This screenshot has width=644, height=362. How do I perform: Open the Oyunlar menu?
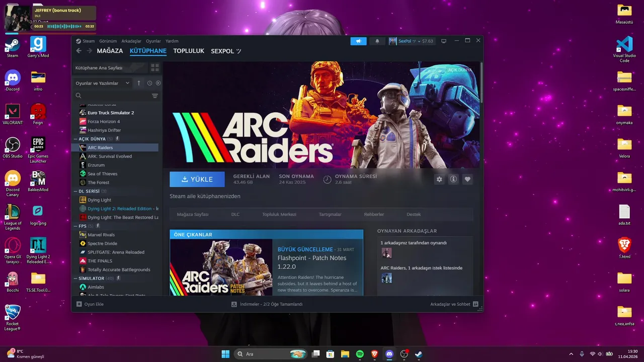click(x=153, y=41)
